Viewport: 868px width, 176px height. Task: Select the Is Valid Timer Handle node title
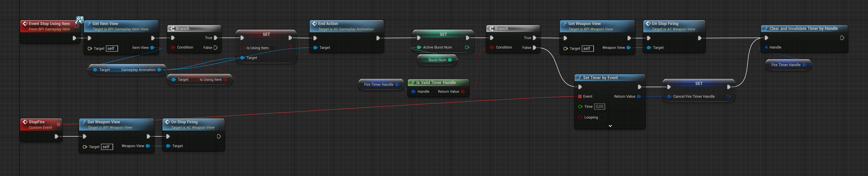pyautogui.click(x=436, y=83)
